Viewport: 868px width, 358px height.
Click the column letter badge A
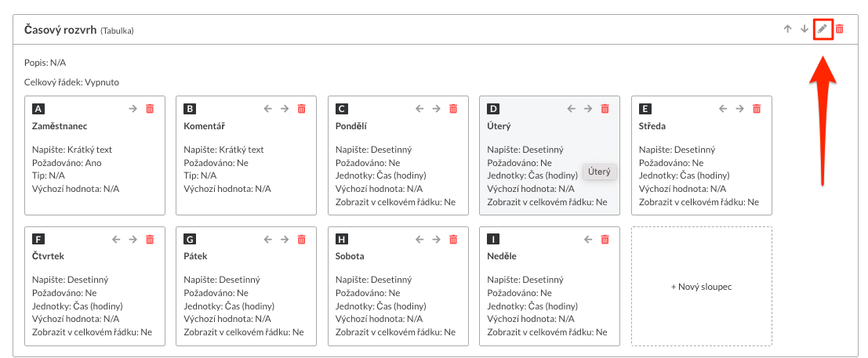point(38,109)
